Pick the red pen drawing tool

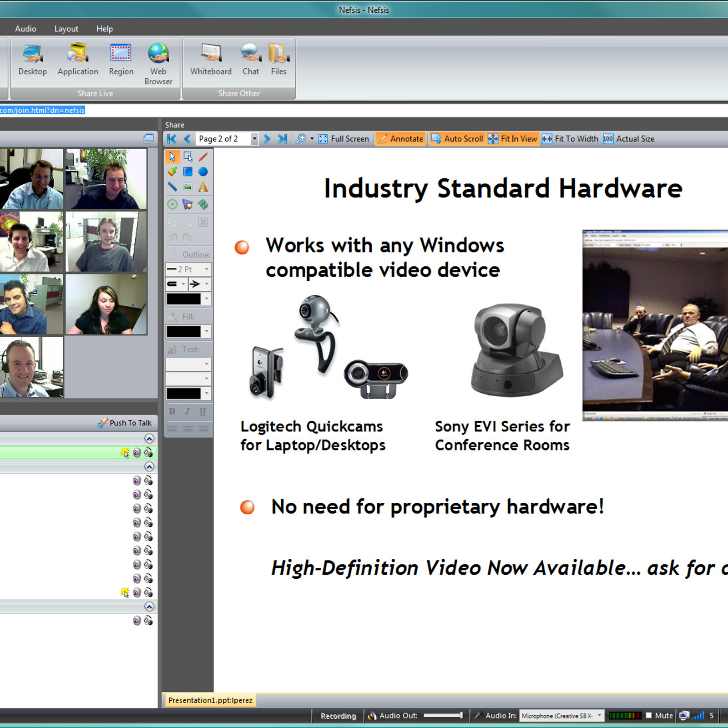click(x=203, y=157)
